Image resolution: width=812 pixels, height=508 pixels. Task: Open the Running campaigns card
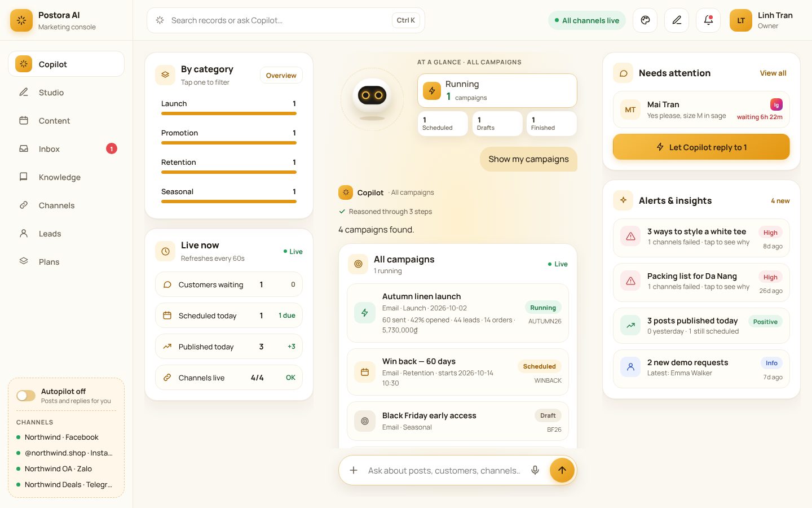coord(497,90)
